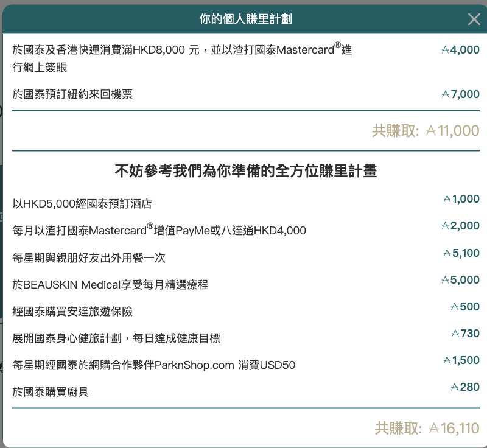Screen dimensions: 487x448
Task: Select the 增值PayMe或八達通HKD4,000 row
Action: pyautogui.click(x=159, y=229)
